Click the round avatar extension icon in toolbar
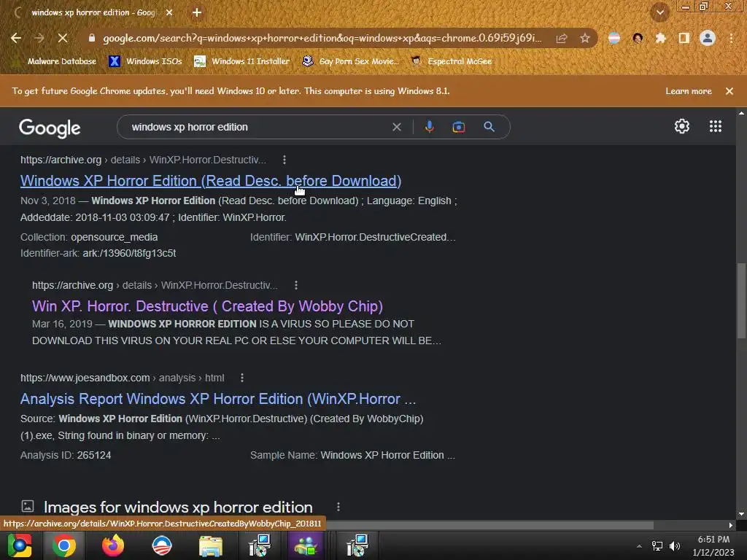This screenshot has width=747, height=560. (x=638, y=38)
